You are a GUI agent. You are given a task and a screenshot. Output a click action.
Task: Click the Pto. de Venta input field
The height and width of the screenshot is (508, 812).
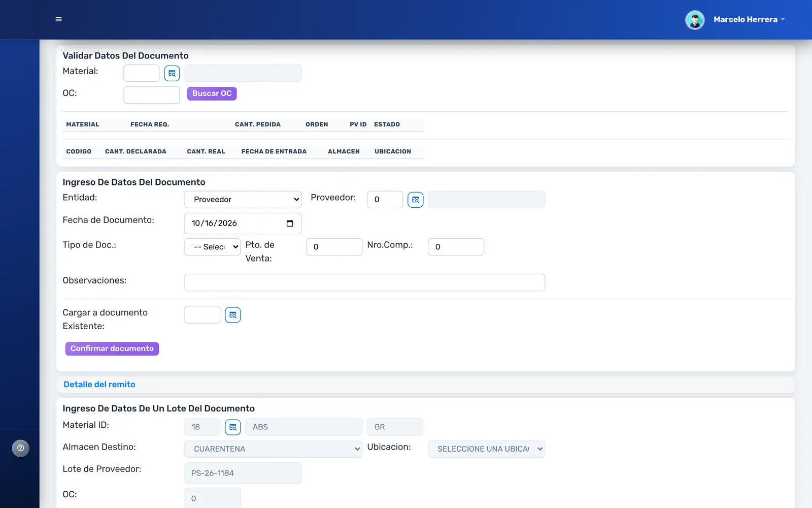click(334, 247)
